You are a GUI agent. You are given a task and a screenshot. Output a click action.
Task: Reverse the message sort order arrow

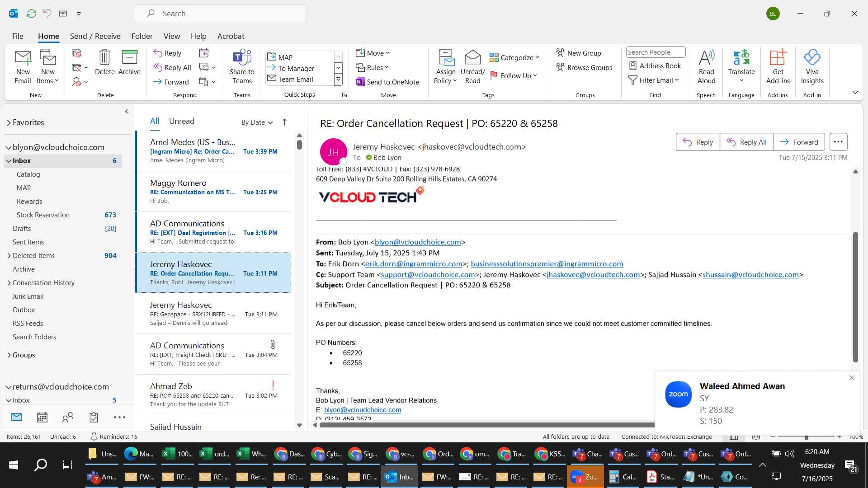pyautogui.click(x=284, y=122)
